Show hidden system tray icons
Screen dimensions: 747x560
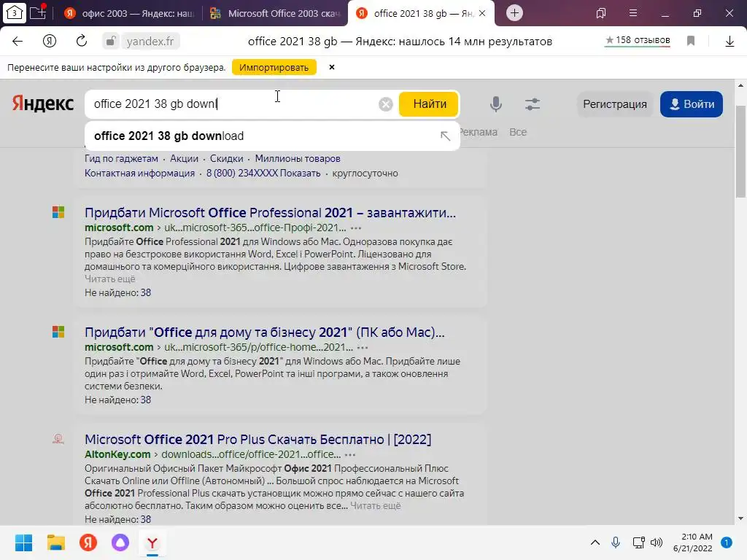click(x=595, y=542)
